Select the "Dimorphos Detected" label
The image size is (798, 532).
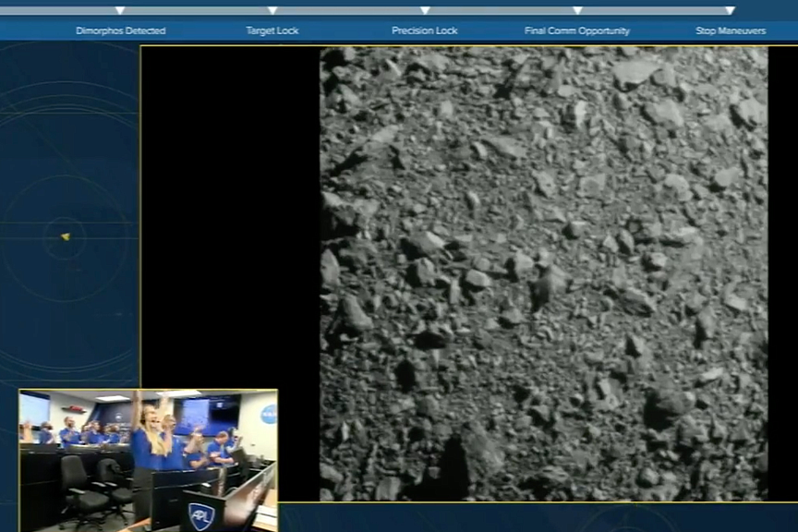[x=121, y=30]
